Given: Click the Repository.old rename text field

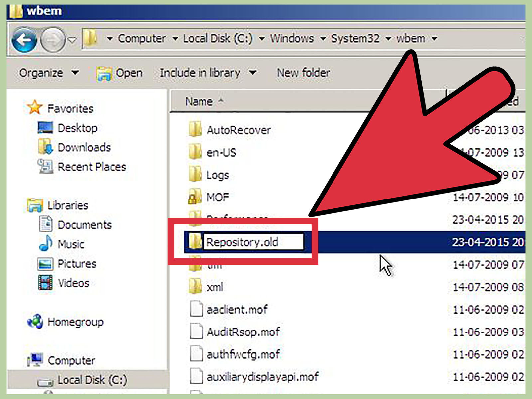Looking at the screenshot, I should pyautogui.click(x=253, y=242).
